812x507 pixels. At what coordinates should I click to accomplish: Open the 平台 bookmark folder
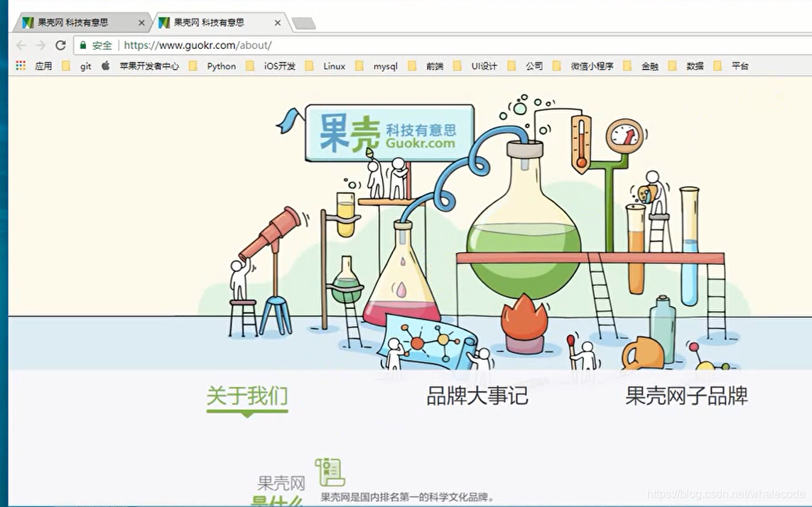point(731,66)
